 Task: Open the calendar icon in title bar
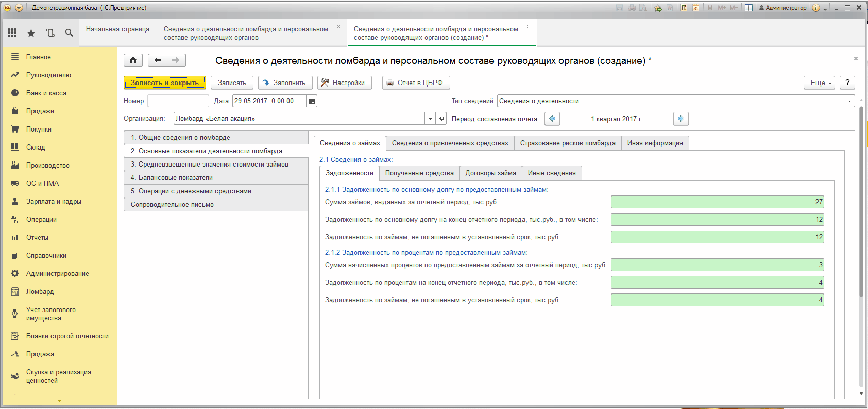click(x=696, y=8)
